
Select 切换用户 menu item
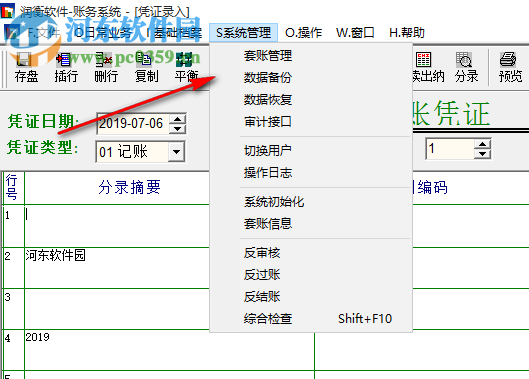[311, 151]
